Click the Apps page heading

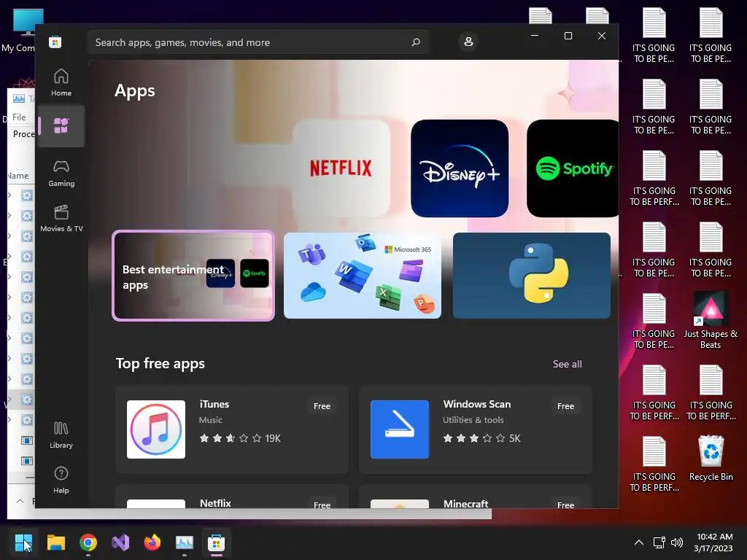click(x=135, y=90)
